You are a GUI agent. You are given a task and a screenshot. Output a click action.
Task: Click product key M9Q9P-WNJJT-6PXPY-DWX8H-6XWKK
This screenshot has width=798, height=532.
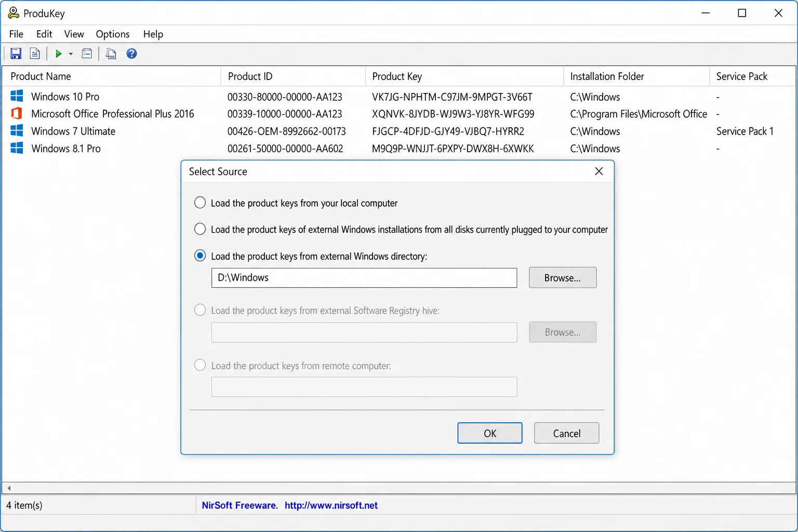(x=453, y=149)
